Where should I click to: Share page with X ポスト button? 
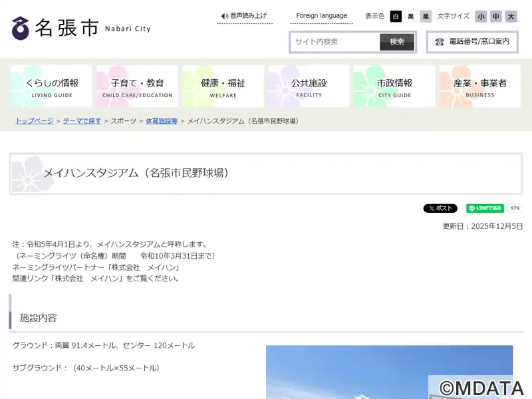440,208
